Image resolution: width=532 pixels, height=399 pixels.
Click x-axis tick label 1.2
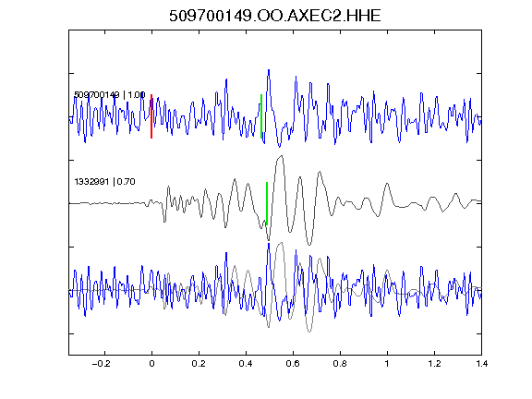coord(434,364)
